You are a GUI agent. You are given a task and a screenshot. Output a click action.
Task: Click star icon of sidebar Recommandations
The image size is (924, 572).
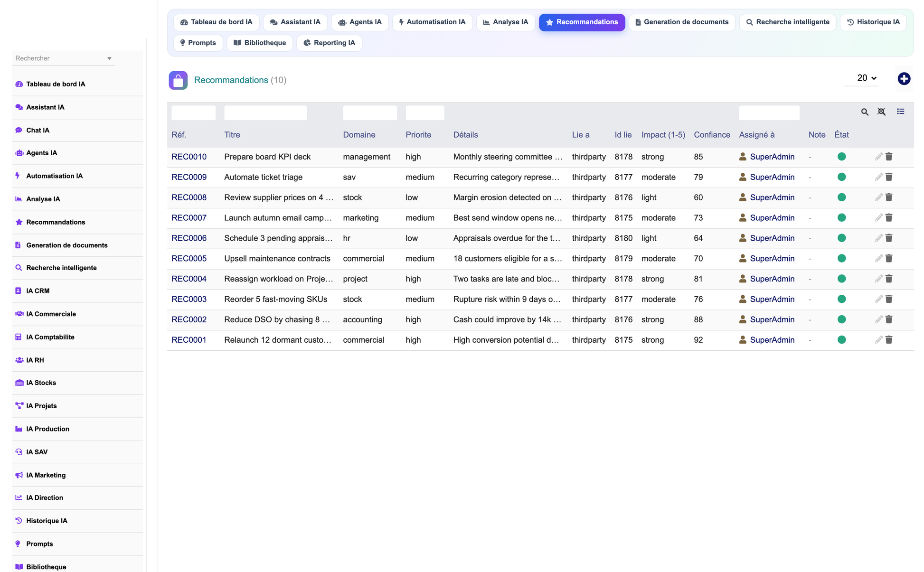[19, 222]
